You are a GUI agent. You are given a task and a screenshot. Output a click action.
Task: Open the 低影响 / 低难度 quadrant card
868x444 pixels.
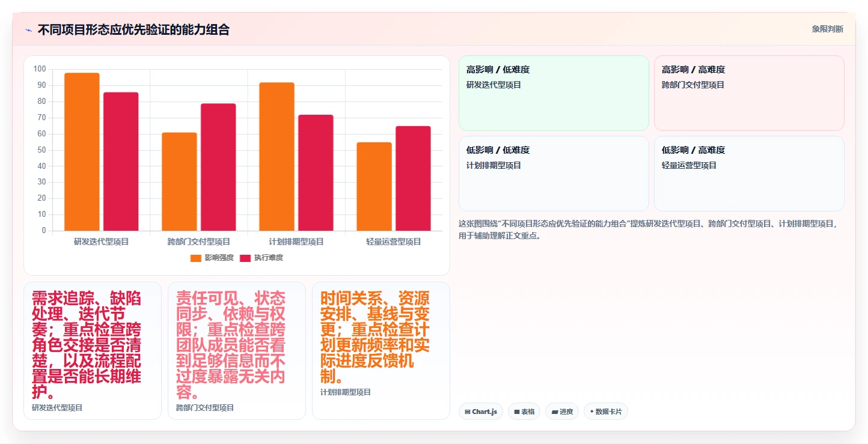tap(554, 174)
